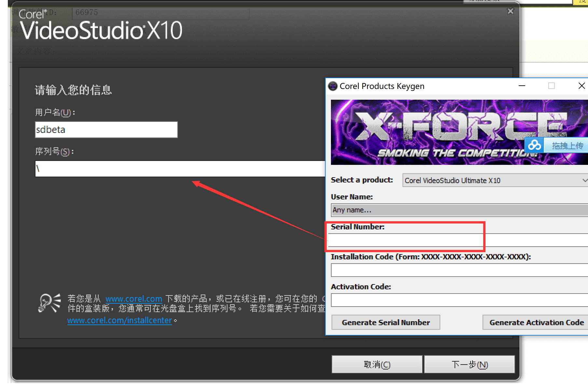Proceed with 下一步(N) button
588x389 pixels.
point(470,364)
